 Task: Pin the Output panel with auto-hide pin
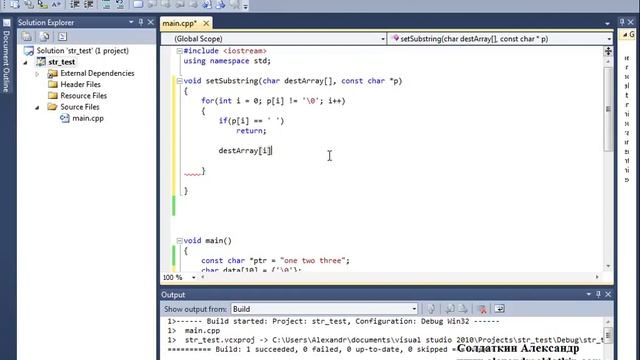pos(598,294)
